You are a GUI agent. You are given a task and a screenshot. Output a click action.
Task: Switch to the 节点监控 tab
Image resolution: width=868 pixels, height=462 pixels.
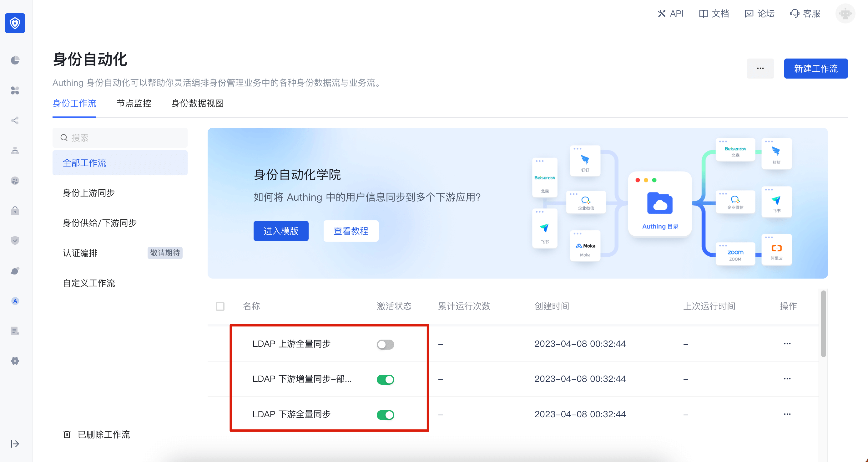(134, 103)
